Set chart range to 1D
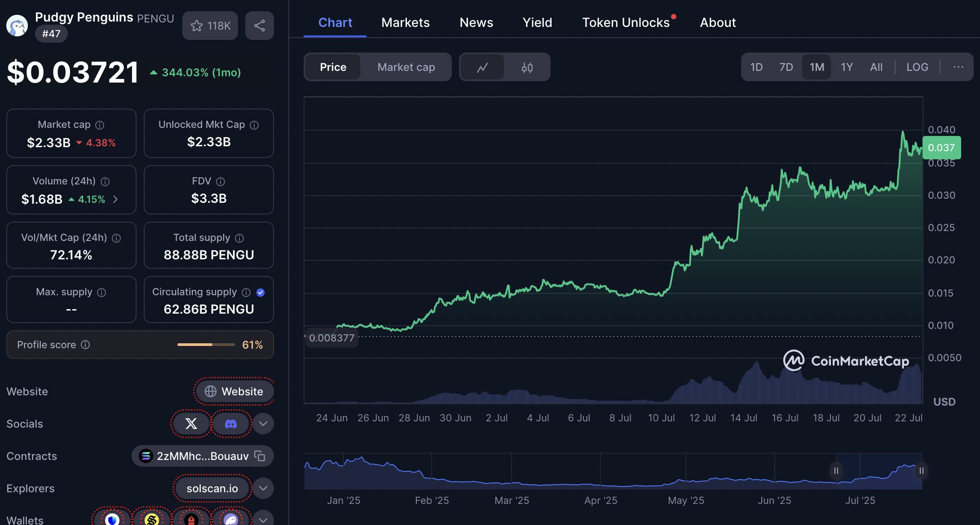Viewport: 980px width, 525px height. point(756,67)
